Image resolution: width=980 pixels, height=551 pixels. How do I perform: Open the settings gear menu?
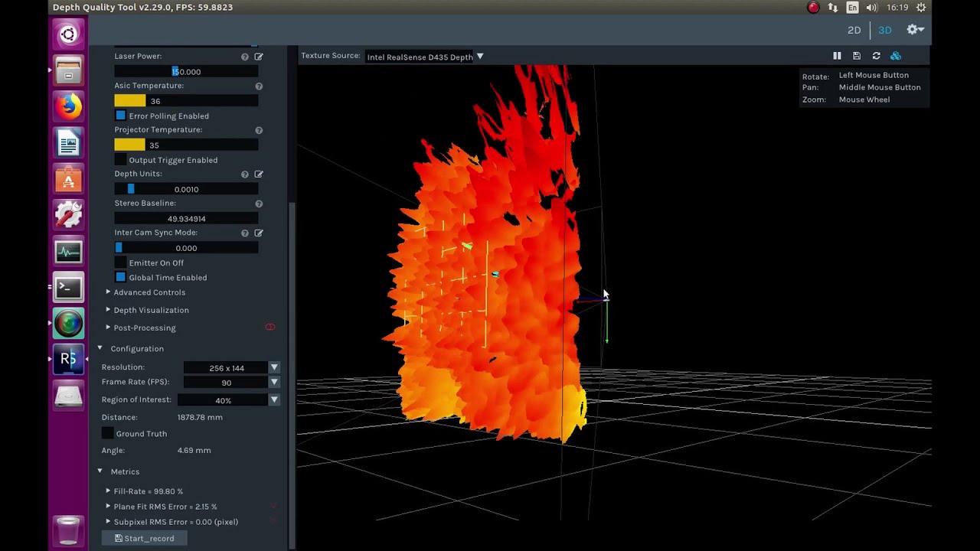tap(915, 30)
